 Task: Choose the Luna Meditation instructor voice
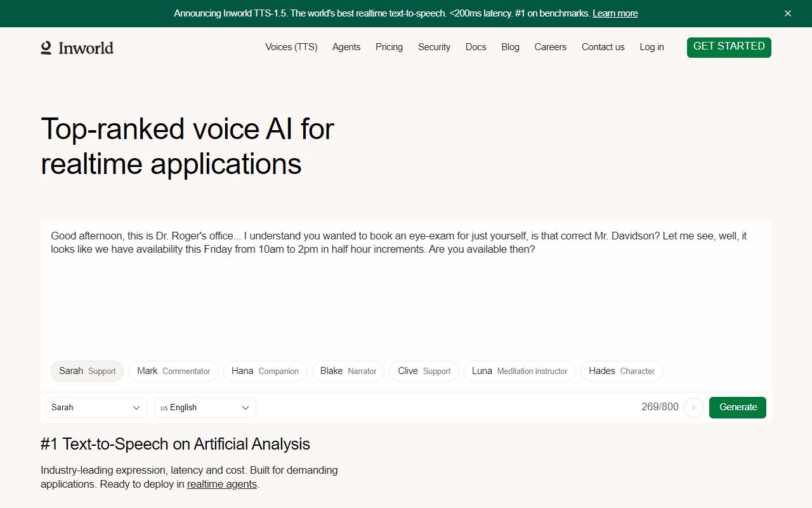pos(519,371)
